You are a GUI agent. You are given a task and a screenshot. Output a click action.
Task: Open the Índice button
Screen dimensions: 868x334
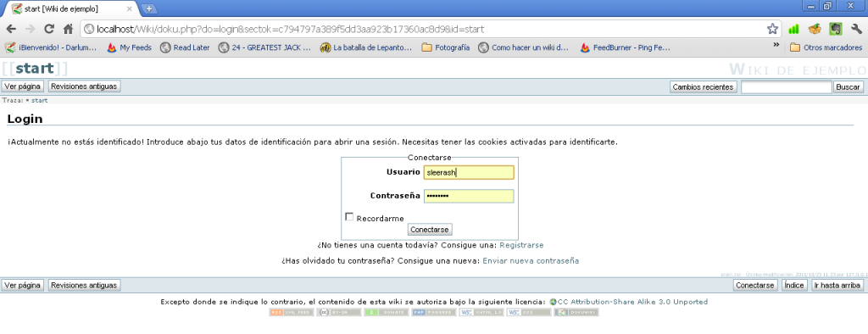[793, 286]
